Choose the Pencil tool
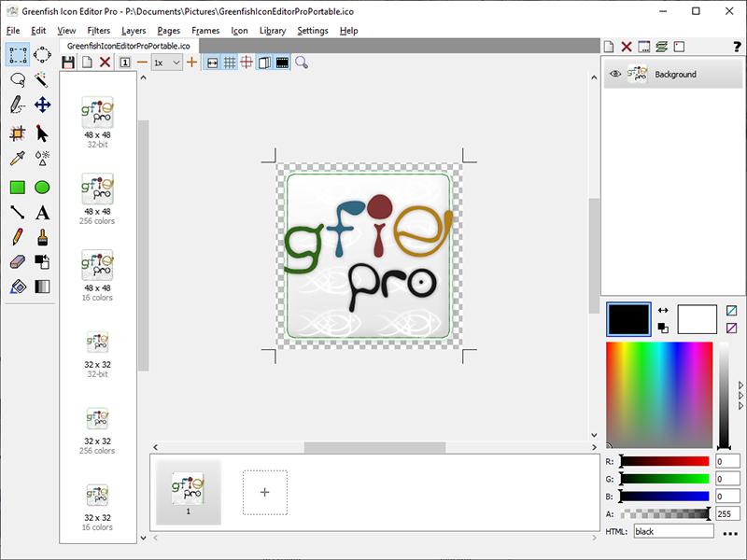 pyautogui.click(x=17, y=237)
